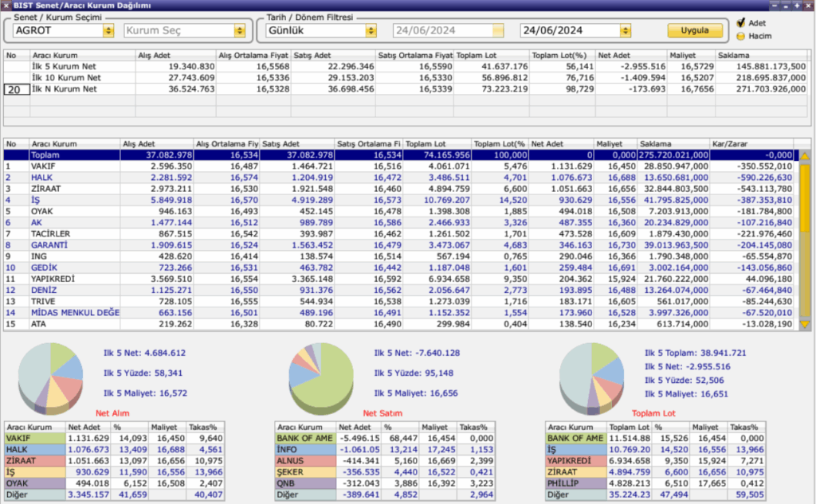The width and height of the screenshot is (816, 504).
Task: Select the Hacim option
Action: click(740, 36)
